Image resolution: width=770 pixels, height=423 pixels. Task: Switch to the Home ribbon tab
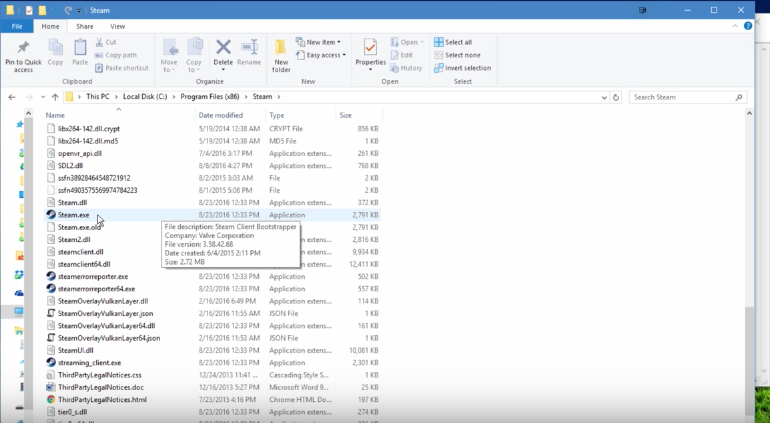50,26
